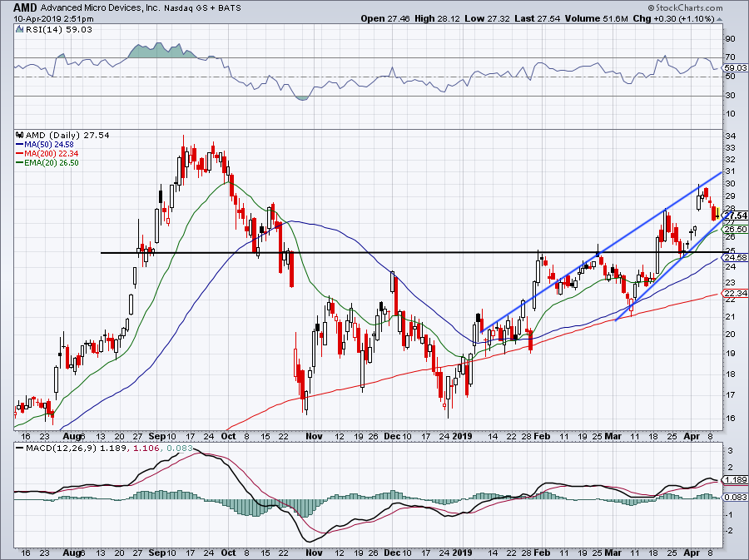Click the 22.34 MA(200) tag on price axis
This screenshot has width=749, height=560.
point(735,293)
